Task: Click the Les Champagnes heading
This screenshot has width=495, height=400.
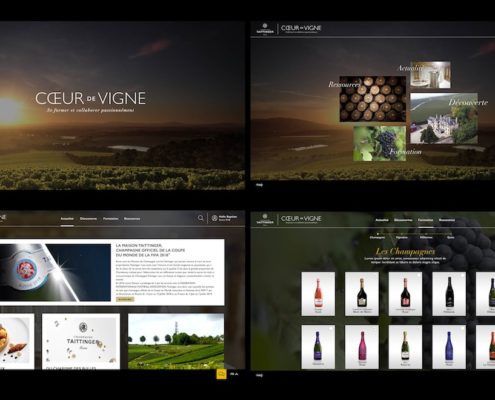Action: pyautogui.click(x=405, y=251)
